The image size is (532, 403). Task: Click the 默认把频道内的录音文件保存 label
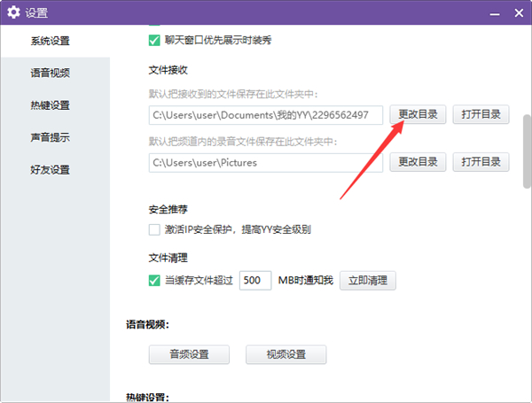[243, 142]
